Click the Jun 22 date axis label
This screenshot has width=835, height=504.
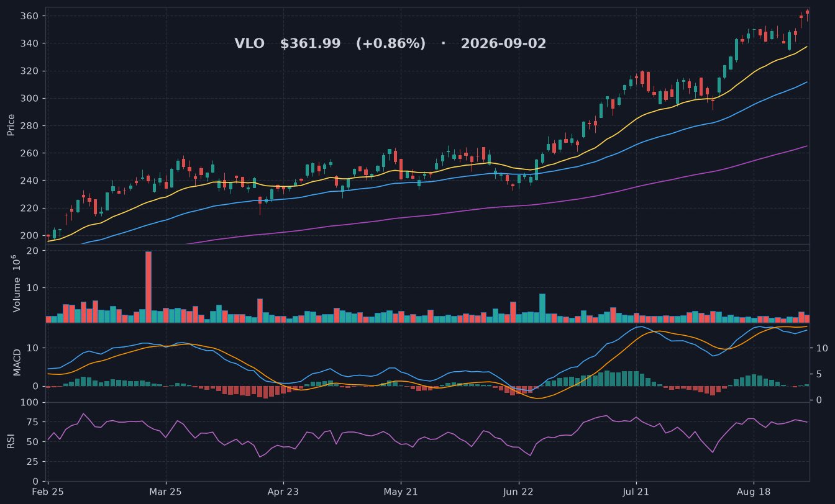point(518,492)
